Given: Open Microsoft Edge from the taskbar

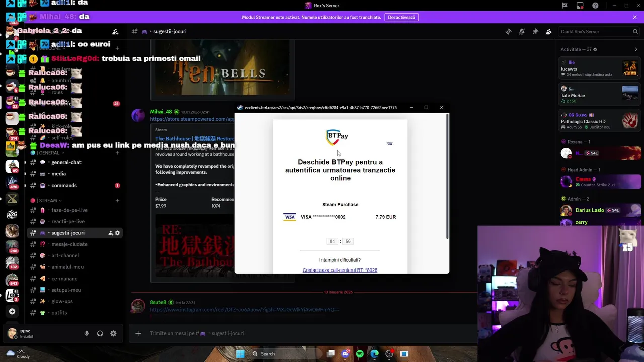Looking at the screenshot, I should (x=375, y=354).
